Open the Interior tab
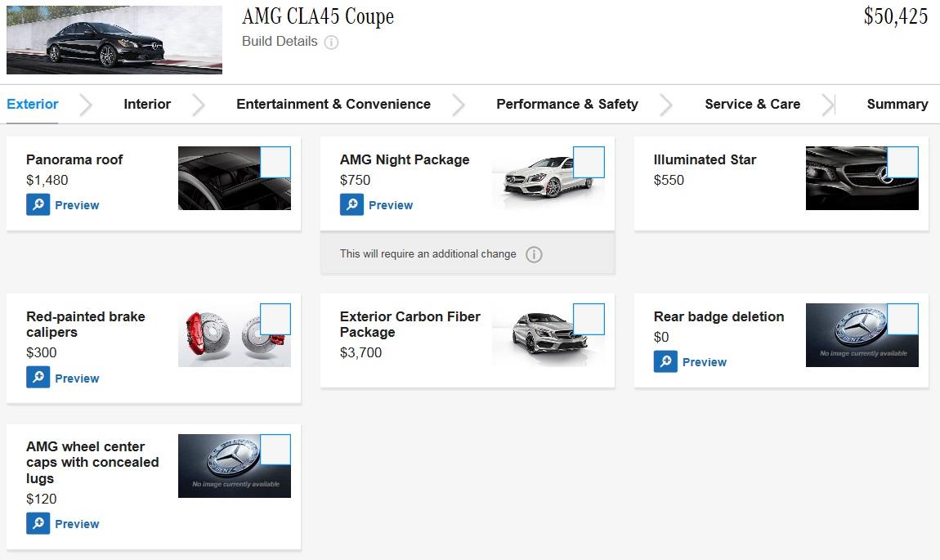The width and height of the screenshot is (940, 560). pos(147,104)
